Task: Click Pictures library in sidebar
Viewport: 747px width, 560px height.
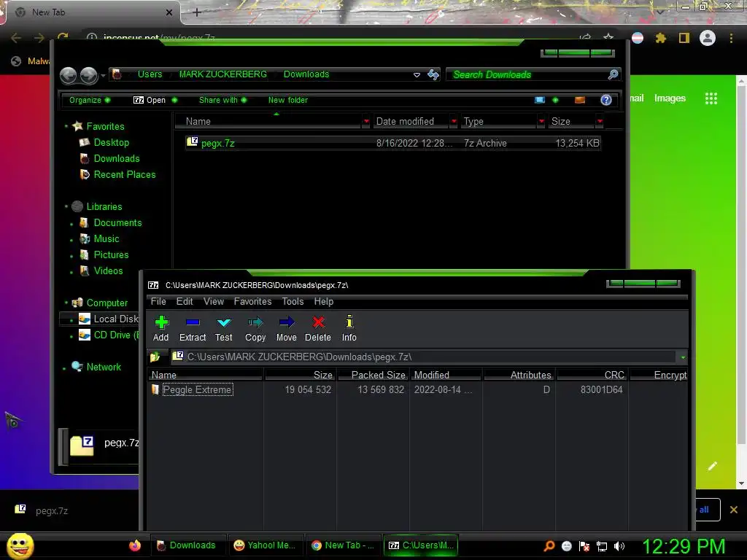Action: pyautogui.click(x=111, y=254)
